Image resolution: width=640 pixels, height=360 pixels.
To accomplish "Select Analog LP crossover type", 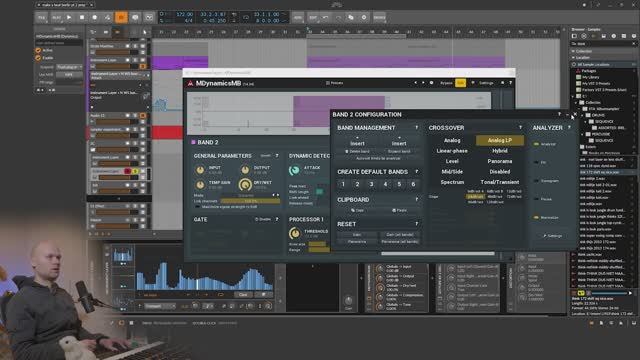I will click(x=500, y=140).
